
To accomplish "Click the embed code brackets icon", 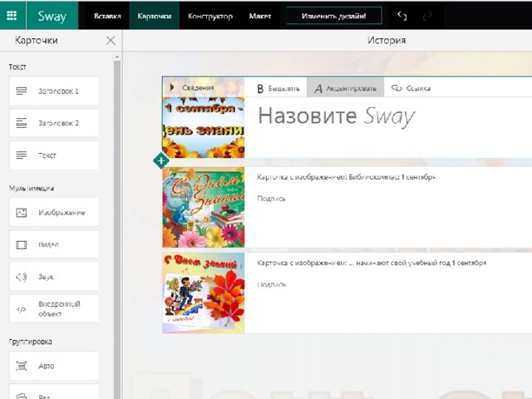I will [21, 308].
